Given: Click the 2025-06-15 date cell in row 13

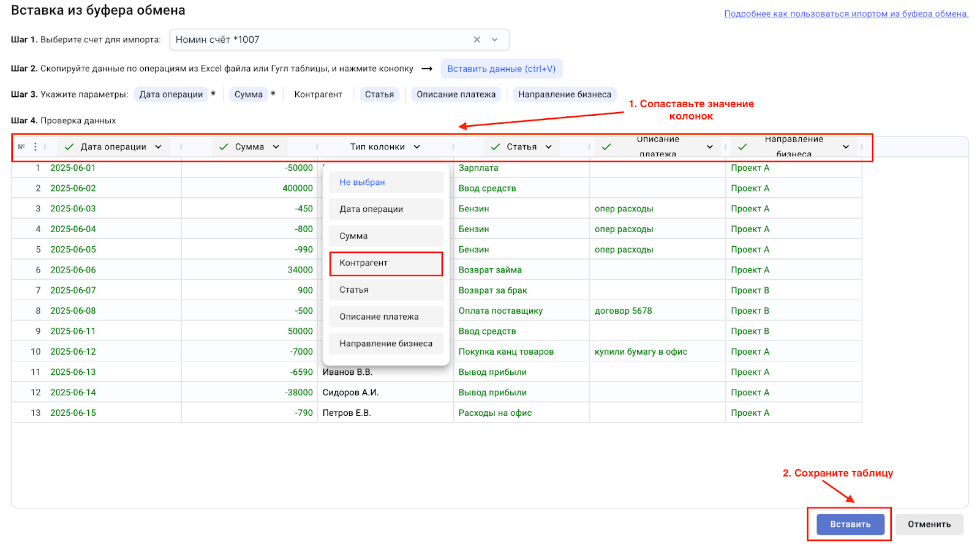Looking at the screenshot, I should point(73,413).
